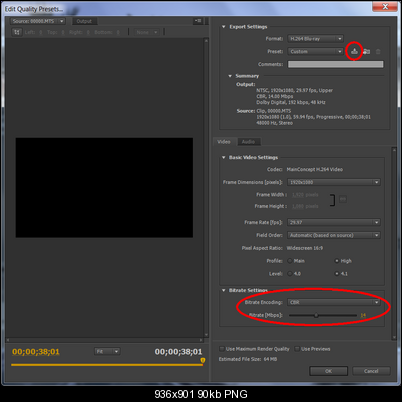402x402 pixels.
Task: Collapse the Export Settings section triangle
Action: [224, 27]
